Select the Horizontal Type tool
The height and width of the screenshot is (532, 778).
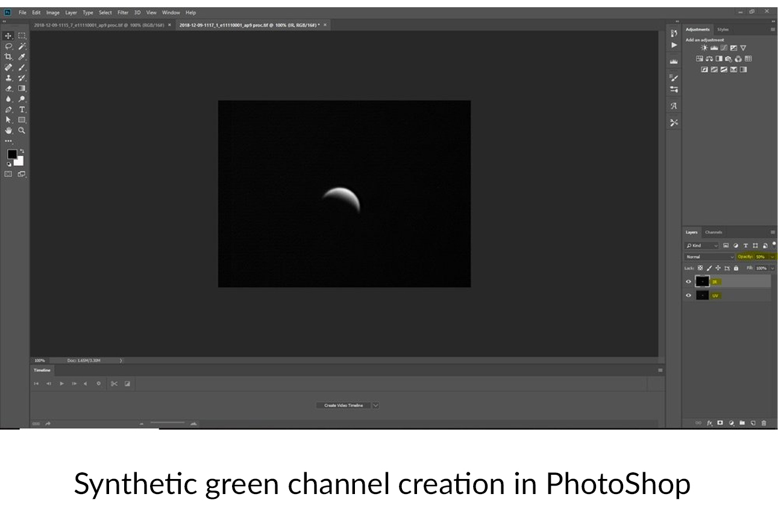[22, 110]
